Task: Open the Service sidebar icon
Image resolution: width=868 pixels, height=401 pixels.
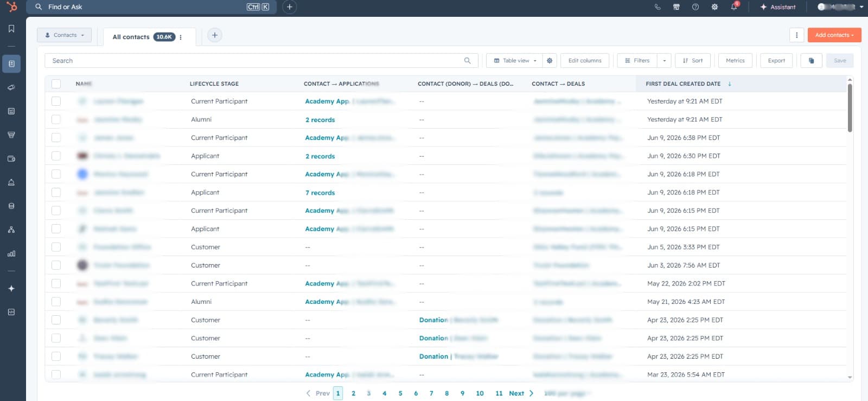Action: click(11, 182)
